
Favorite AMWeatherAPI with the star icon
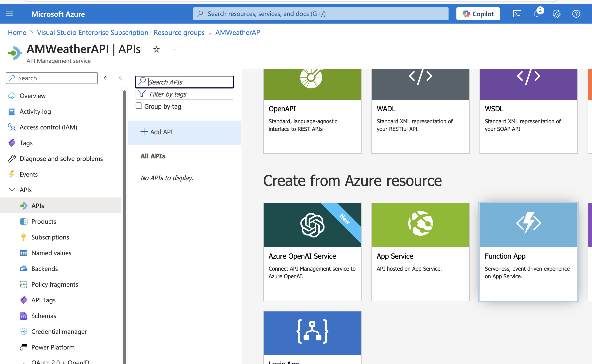156,49
